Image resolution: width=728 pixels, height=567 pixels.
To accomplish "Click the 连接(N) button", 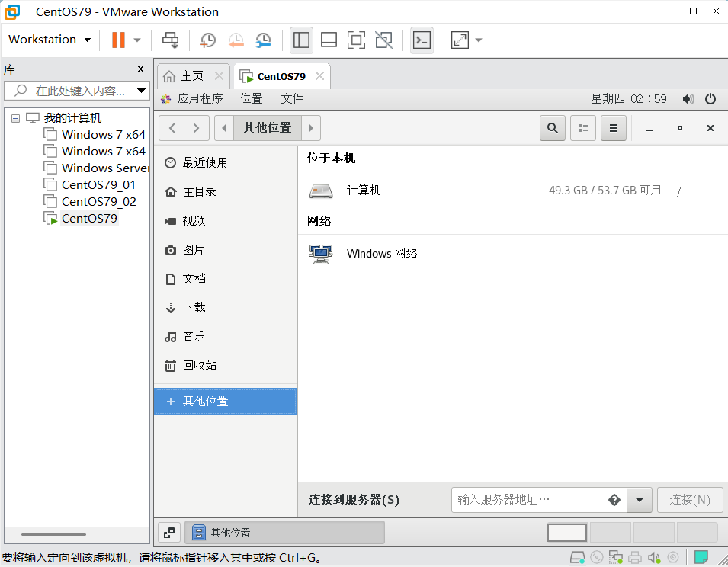I will pos(690,500).
